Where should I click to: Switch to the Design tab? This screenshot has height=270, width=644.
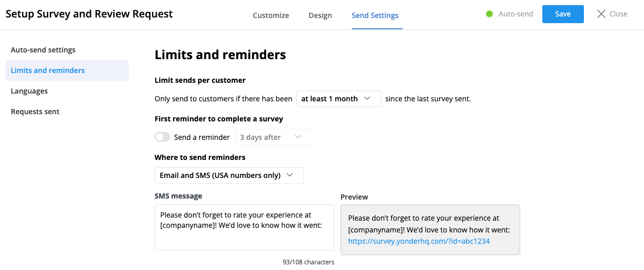pyautogui.click(x=320, y=15)
